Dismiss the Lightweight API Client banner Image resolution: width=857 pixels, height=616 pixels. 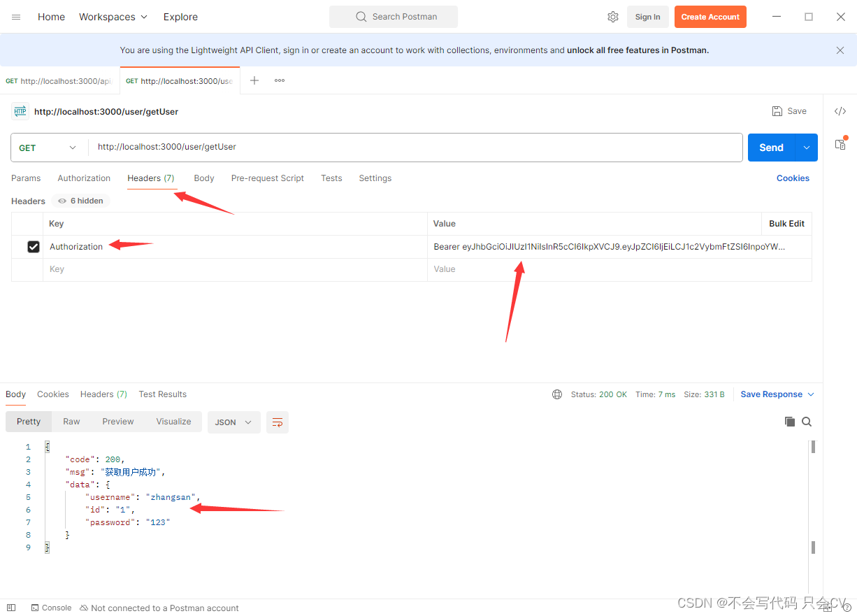[840, 50]
